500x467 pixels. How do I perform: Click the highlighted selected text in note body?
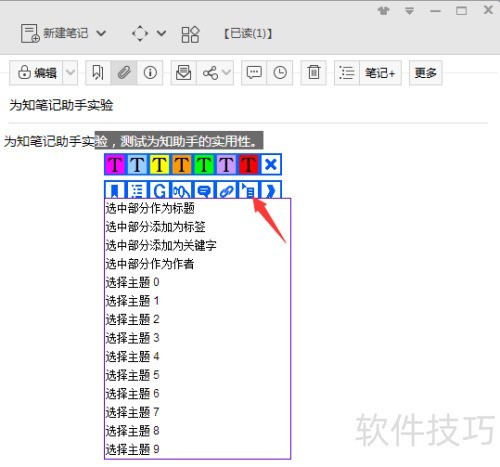click(x=179, y=141)
